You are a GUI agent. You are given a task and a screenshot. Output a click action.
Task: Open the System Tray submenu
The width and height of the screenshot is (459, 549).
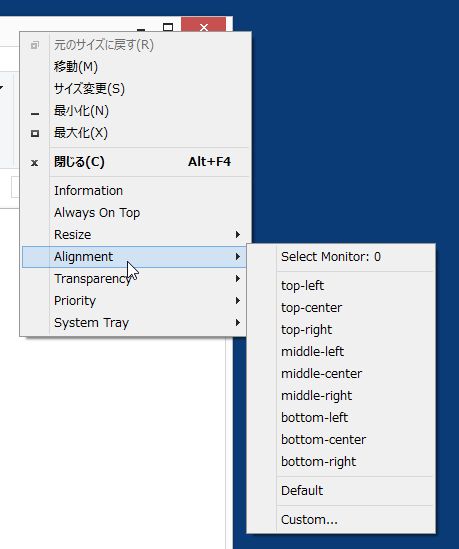pyautogui.click(x=134, y=322)
